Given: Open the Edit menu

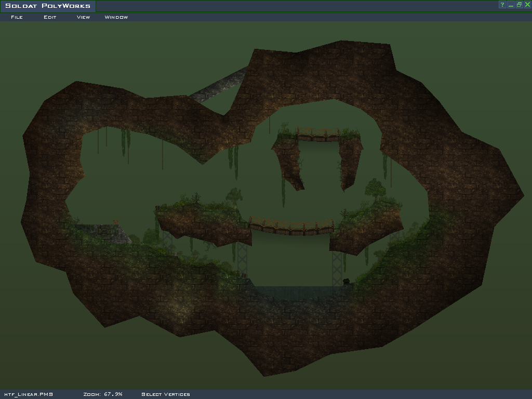Looking at the screenshot, I should click(50, 17).
